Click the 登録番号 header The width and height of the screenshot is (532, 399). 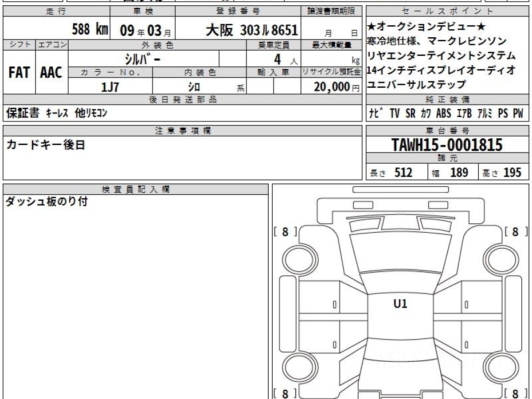click(x=239, y=12)
